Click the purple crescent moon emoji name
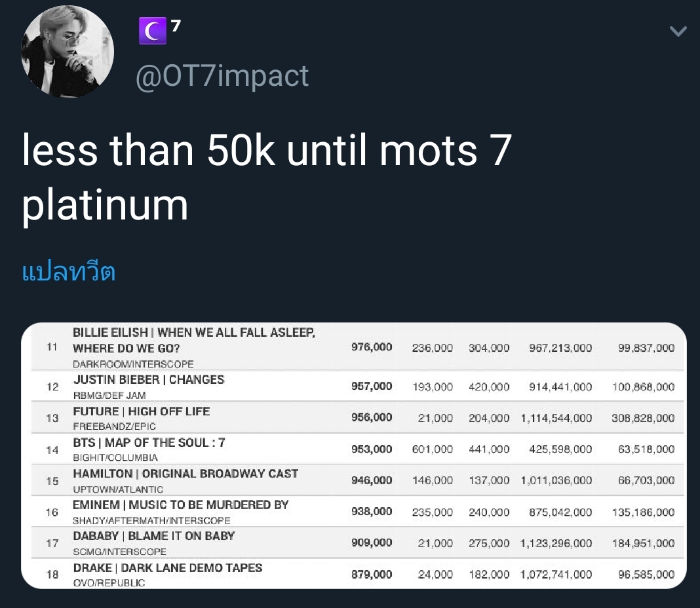 [x=152, y=31]
